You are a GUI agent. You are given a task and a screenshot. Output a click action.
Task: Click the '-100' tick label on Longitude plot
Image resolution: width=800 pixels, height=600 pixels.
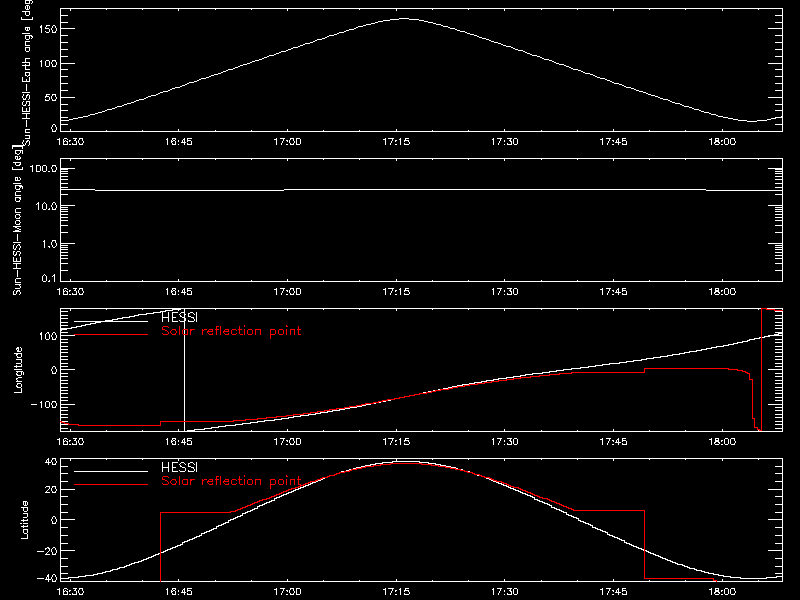44,404
